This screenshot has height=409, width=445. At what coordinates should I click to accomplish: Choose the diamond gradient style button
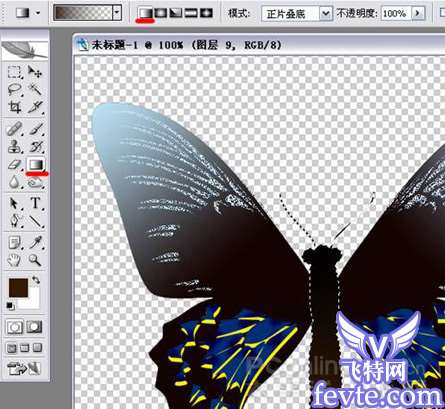pos(206,13)
